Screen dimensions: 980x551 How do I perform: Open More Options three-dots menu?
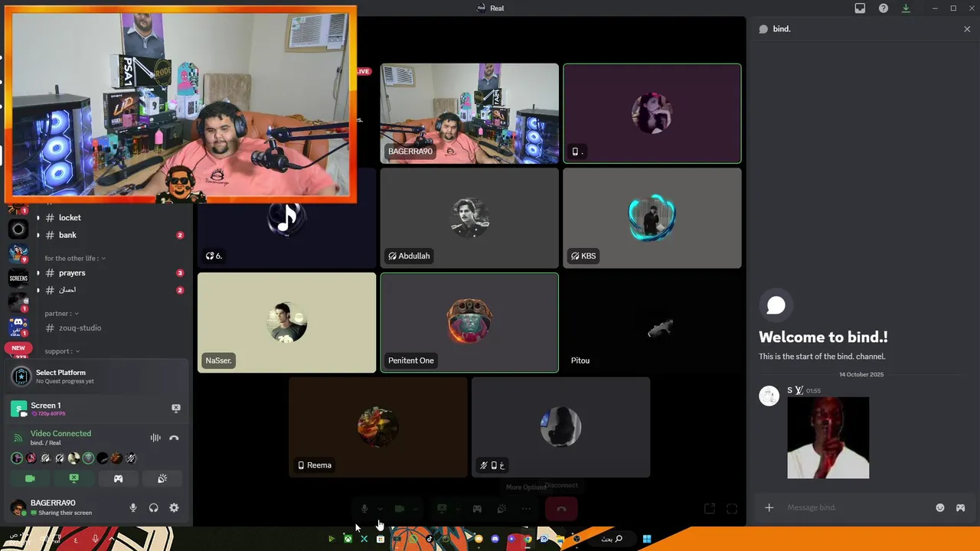[x=526, y=509]
